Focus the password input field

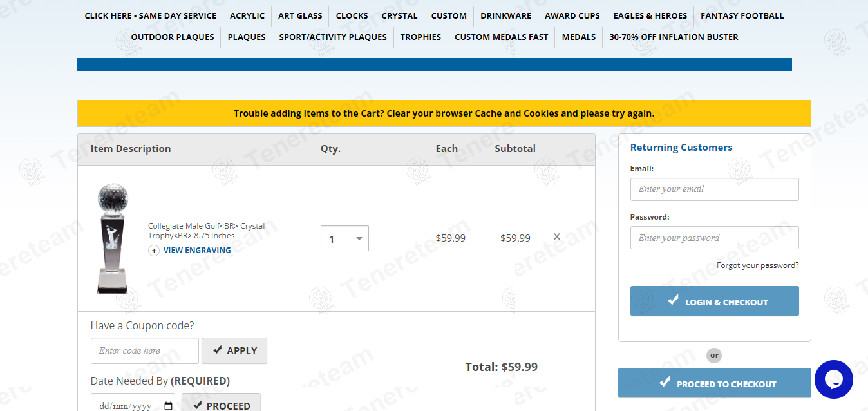pyautogui.click(x=714, y=238)
